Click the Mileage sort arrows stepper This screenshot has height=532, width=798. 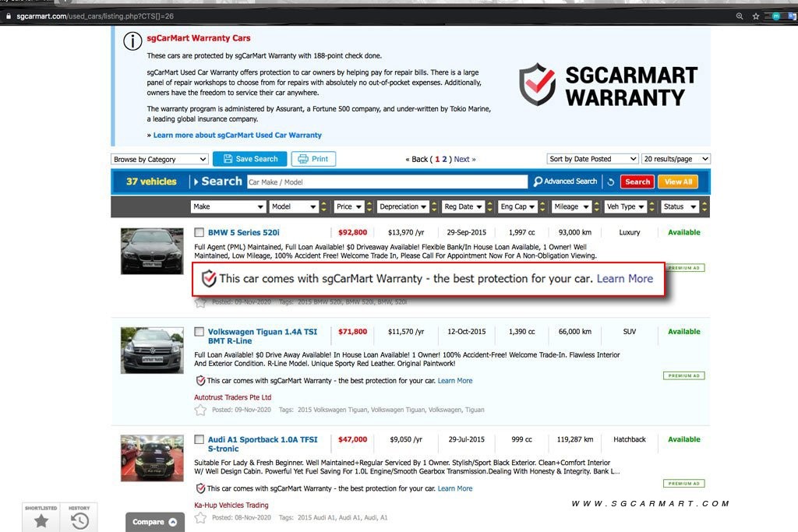(x=596, y=206)
